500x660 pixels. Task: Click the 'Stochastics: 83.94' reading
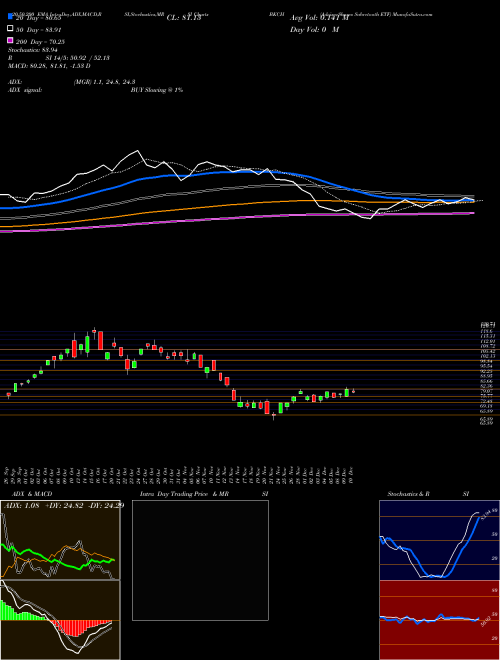click(x=33, y=50)
